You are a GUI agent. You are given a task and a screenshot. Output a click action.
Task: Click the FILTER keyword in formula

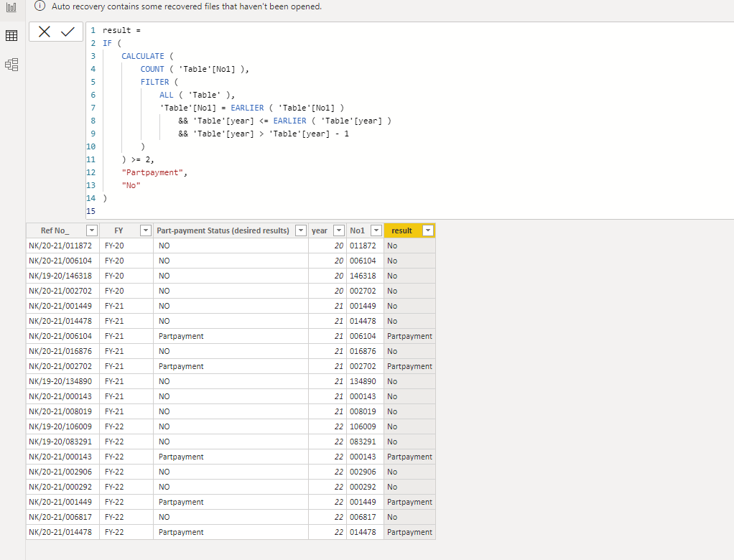click(154, 82)
